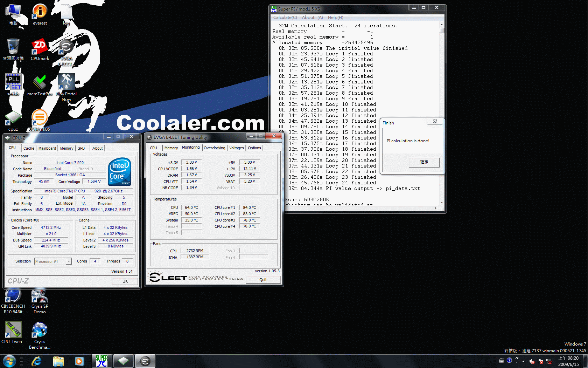Screen dimensions: 588x368
Task: Launch Internet Explorer from the taskbar
Action: (x=37, y=361)
